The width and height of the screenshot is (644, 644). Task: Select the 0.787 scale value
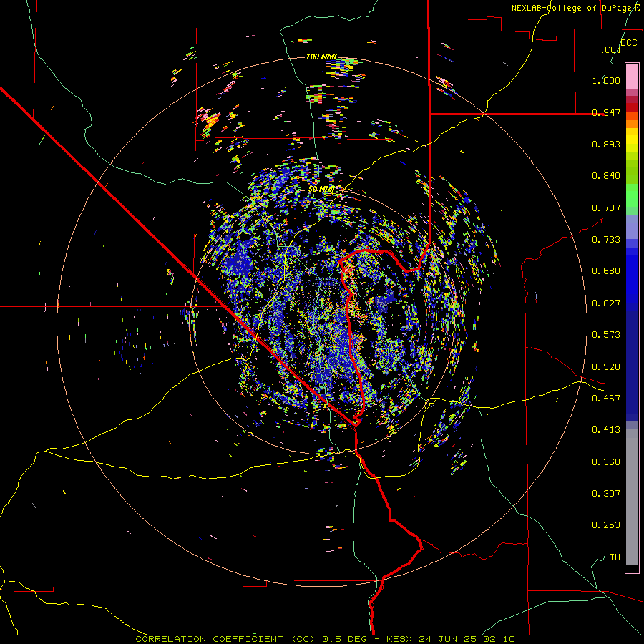click(606, 208)
